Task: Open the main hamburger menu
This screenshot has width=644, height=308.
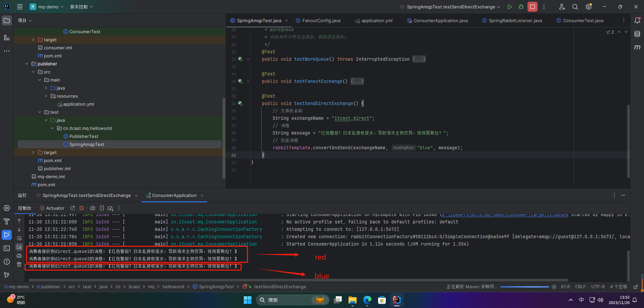Action: pyautogui.click(x=20, y=7)
